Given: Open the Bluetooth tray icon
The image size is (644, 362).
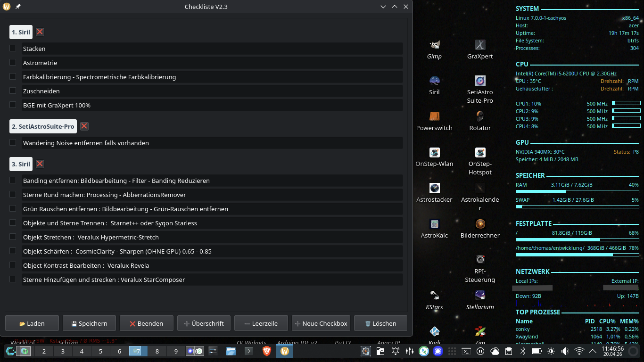Looking at the screenshot, I should point(522,351).
